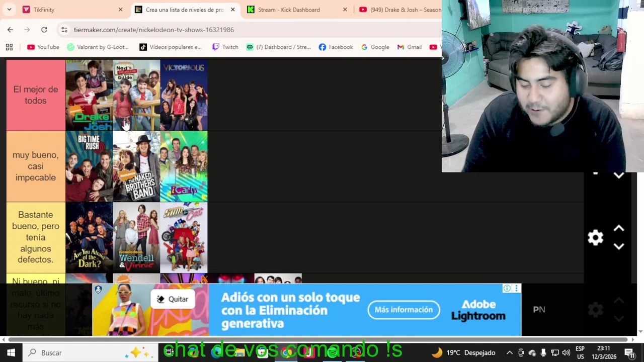Click the Buscar taskbar search box

pyautogui.click(x=91, y=353)
